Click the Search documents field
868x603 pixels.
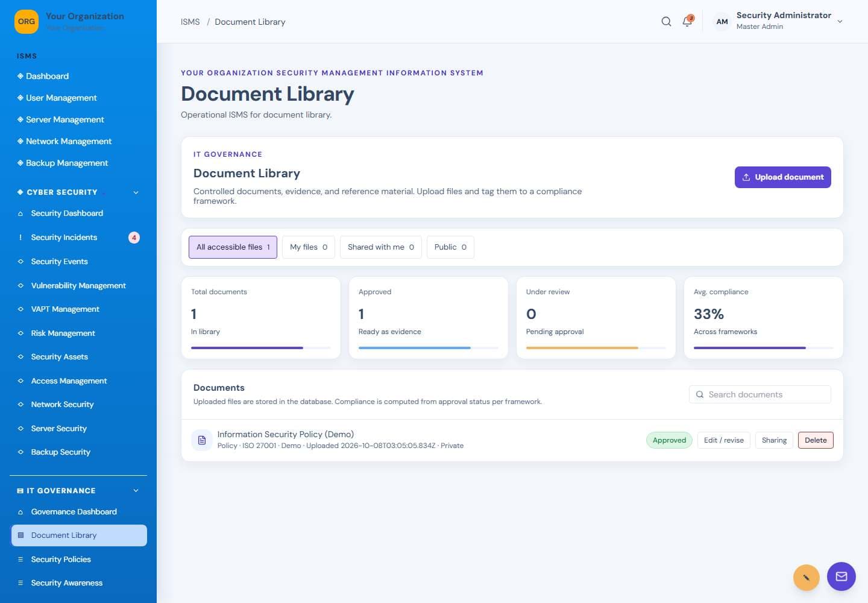tap(759, 394)
